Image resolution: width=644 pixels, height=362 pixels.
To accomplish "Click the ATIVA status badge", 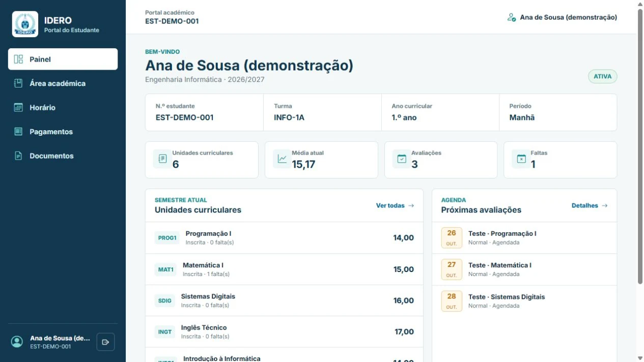I will point(602,76).
